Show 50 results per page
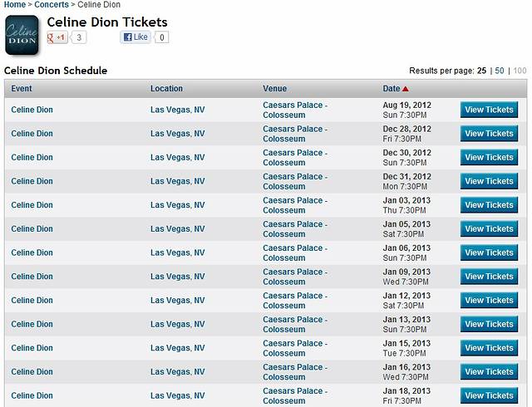This screenshot has width=532, height=407. pyautogui.click(x=500, y=71)
